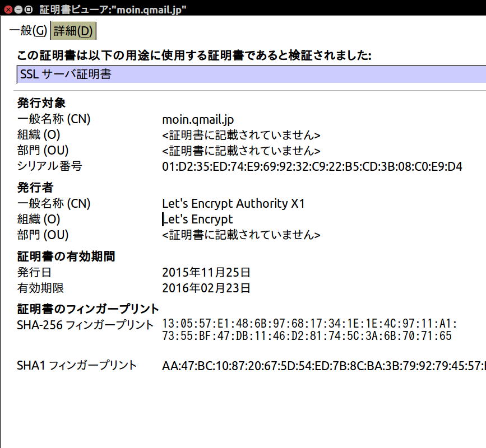Screen dimensions: 486x448
Task: Click second line of SHA-256 fingerprint 73:55:BF
Action: (x=307, y=336)
